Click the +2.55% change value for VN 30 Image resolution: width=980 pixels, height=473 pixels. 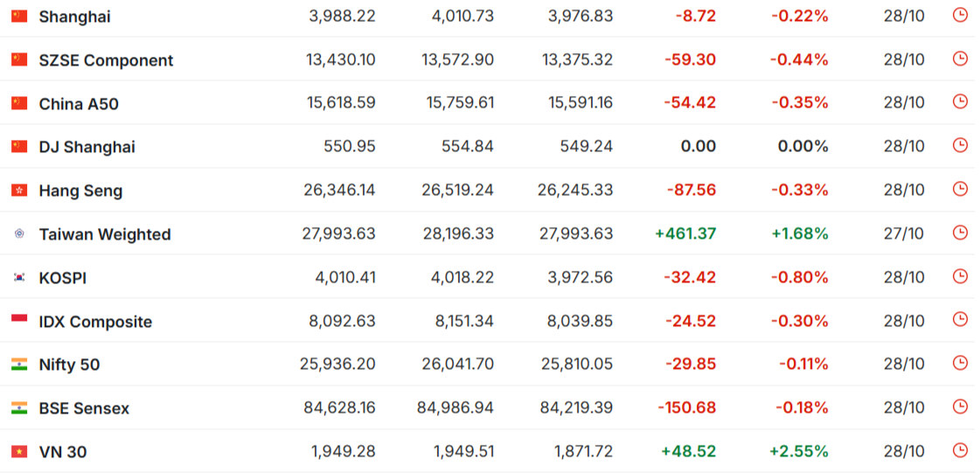click(x=799, y=451)
